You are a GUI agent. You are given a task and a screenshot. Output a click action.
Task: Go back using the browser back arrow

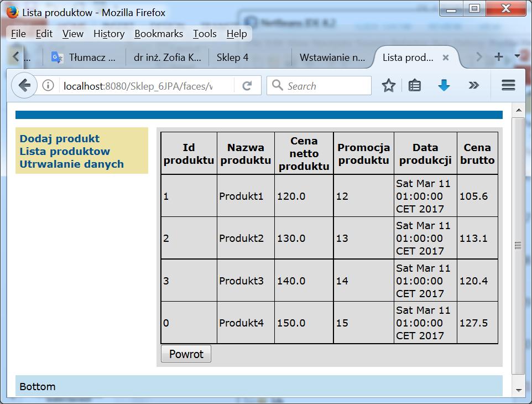[24, 85]
